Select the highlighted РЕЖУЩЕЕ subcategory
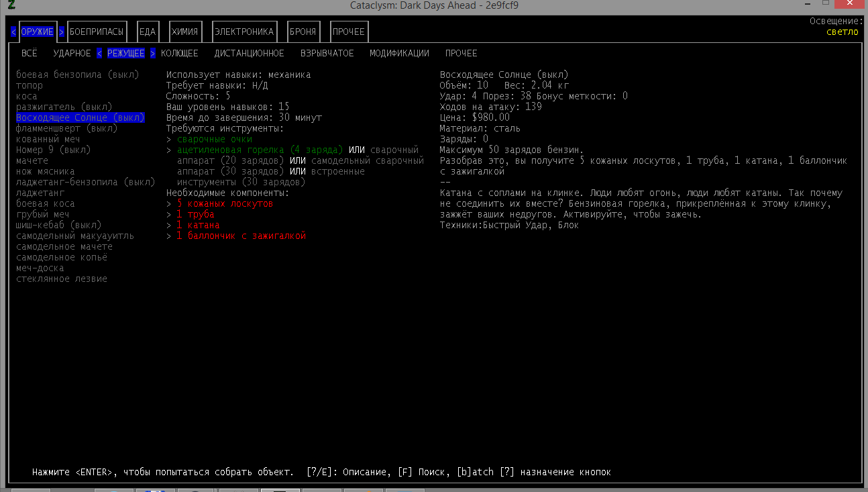Screen dimensions: 868x492 pos(126,53)
